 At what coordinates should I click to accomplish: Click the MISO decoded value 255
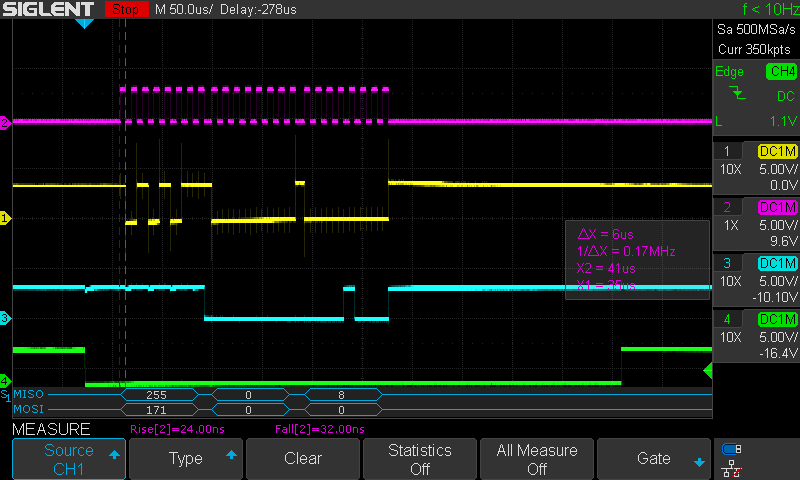(x=157, y=395)
